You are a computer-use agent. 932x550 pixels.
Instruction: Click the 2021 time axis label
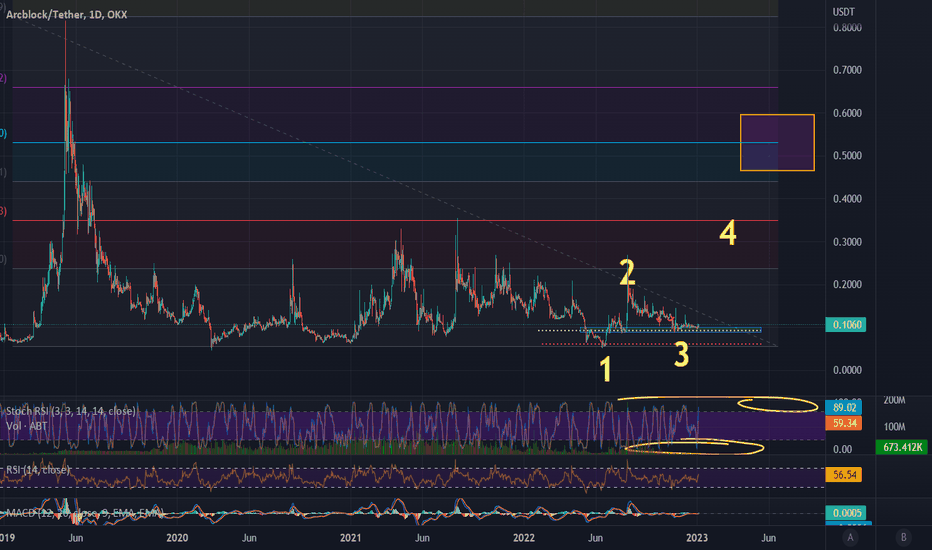click(x=350, y=538)
